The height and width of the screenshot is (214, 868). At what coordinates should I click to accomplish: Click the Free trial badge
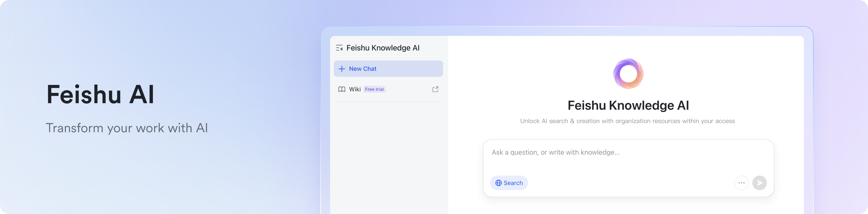pos(374,89)
